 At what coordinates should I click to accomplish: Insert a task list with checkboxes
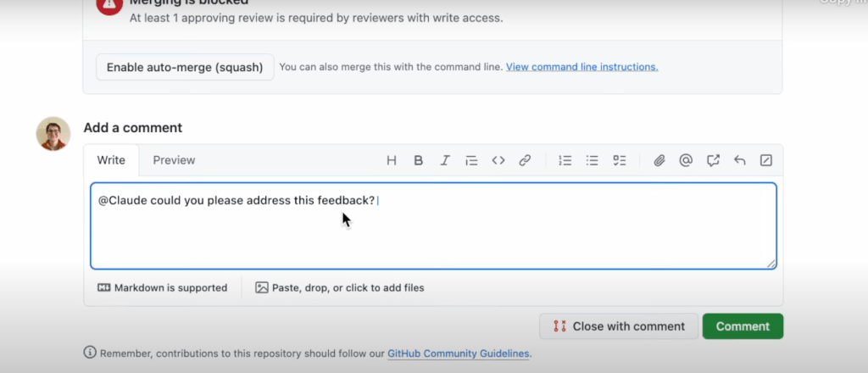coord(620,160)
